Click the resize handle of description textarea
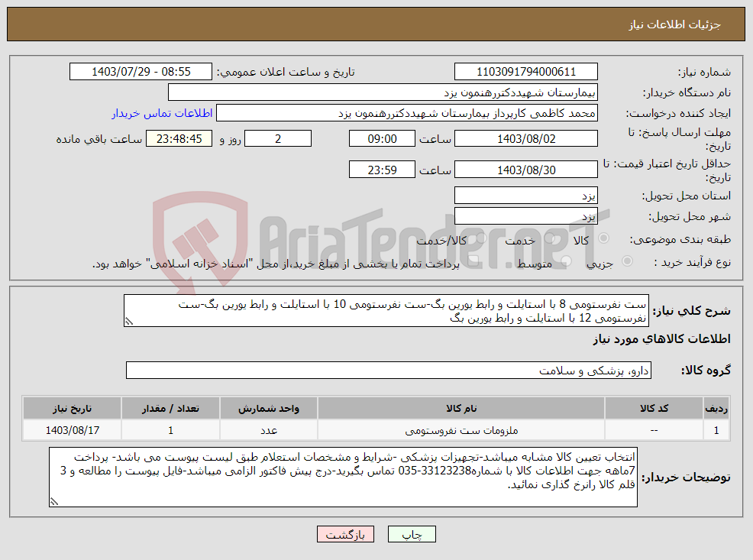This screenshot has width=753, height=560. point(128,322)
